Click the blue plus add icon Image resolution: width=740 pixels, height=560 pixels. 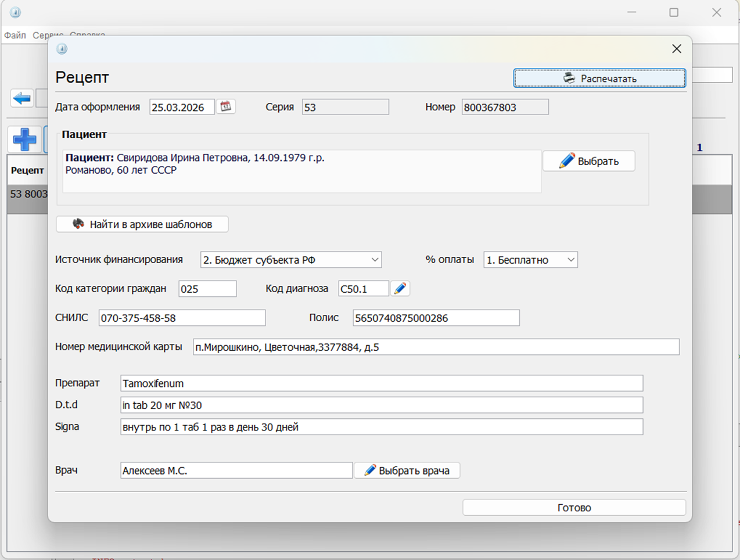24,139
